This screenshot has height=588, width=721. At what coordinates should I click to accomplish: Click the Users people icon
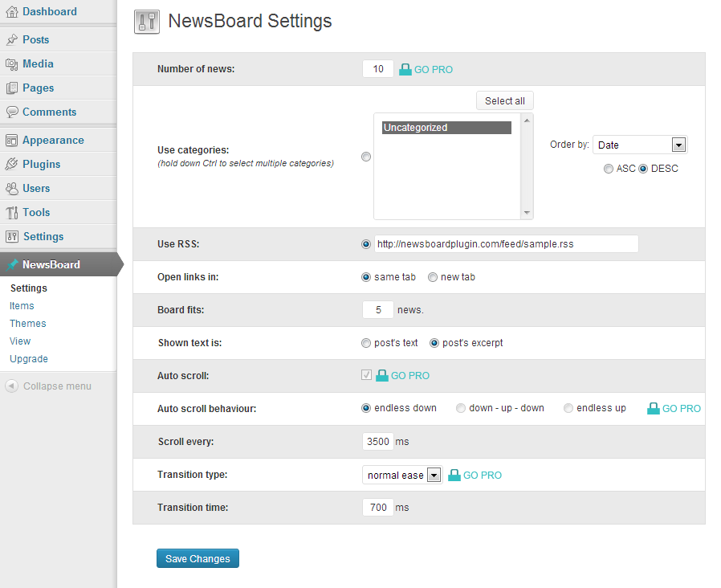(x=11, y=188)
